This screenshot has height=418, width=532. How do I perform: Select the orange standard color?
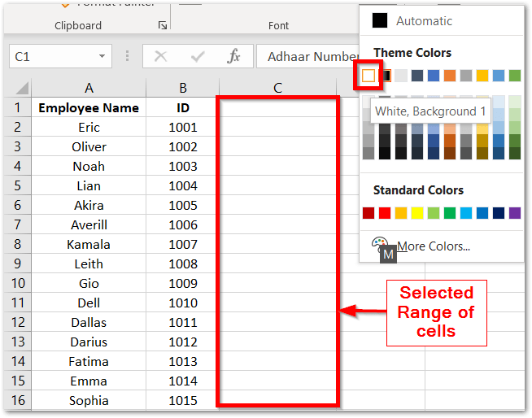coord(401,213)
